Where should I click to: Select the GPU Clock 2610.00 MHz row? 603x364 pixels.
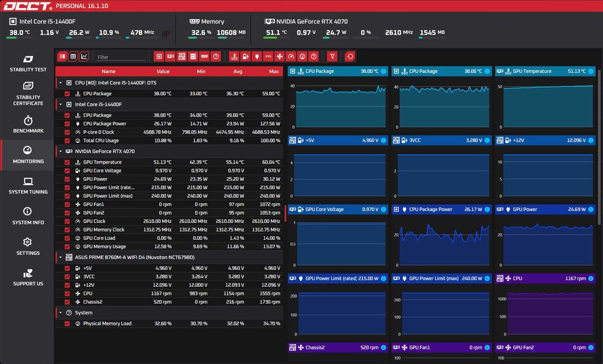point(169,221)
